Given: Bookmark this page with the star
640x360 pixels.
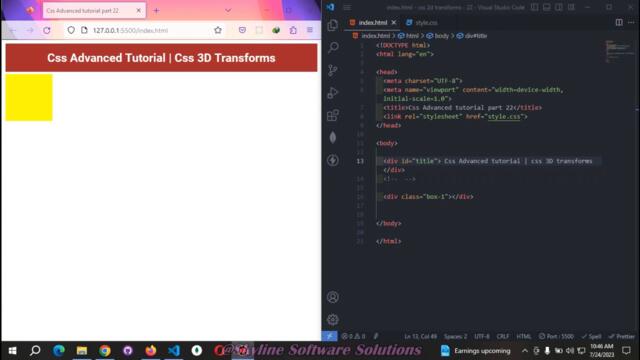Looking at the screenshot, I should [x=218, y=30].
